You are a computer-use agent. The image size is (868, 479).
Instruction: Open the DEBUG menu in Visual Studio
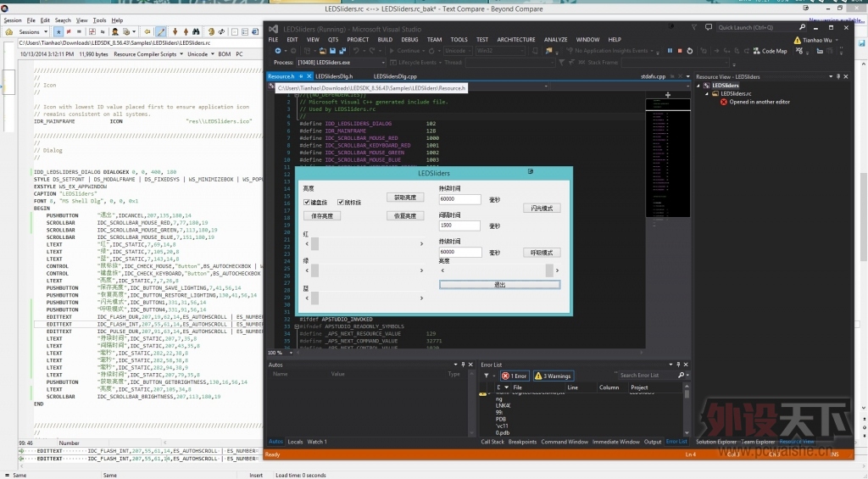409,39
